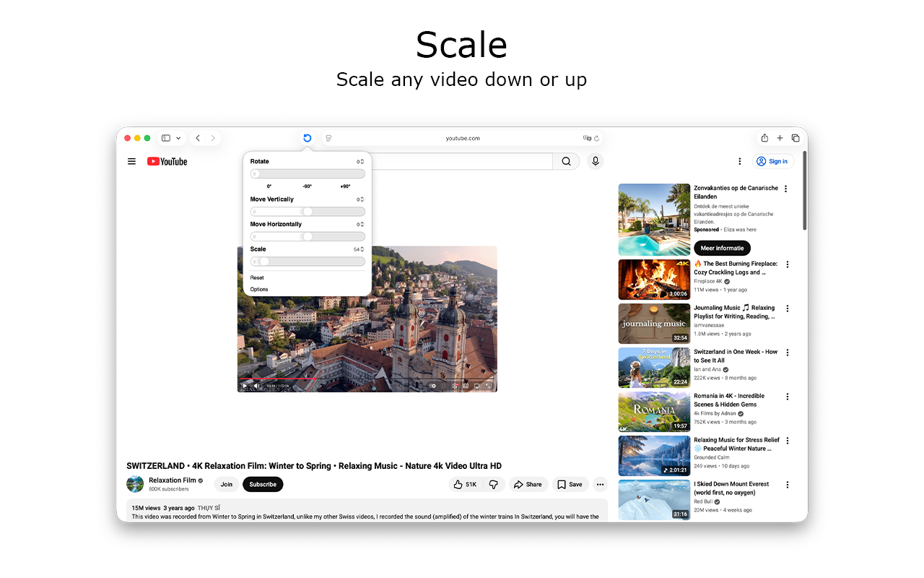Click the Sign in button

[x=773, y=162]
